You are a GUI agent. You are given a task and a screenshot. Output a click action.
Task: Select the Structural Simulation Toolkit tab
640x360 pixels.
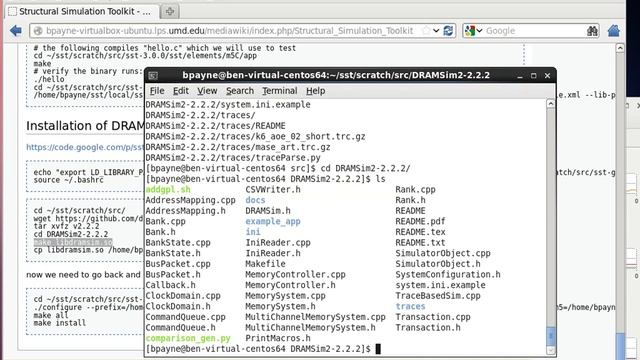(81, 11)
